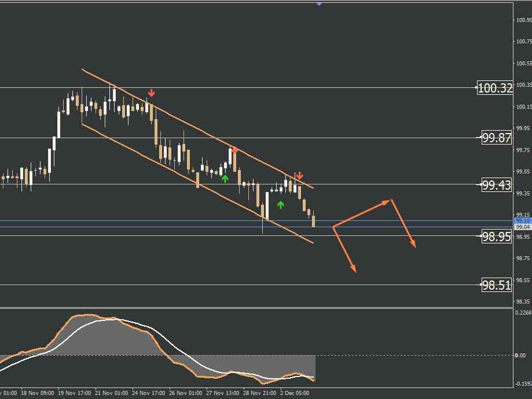
Task: Click the 21 Nov 01:00 time label
Action: tap(111, 393)
